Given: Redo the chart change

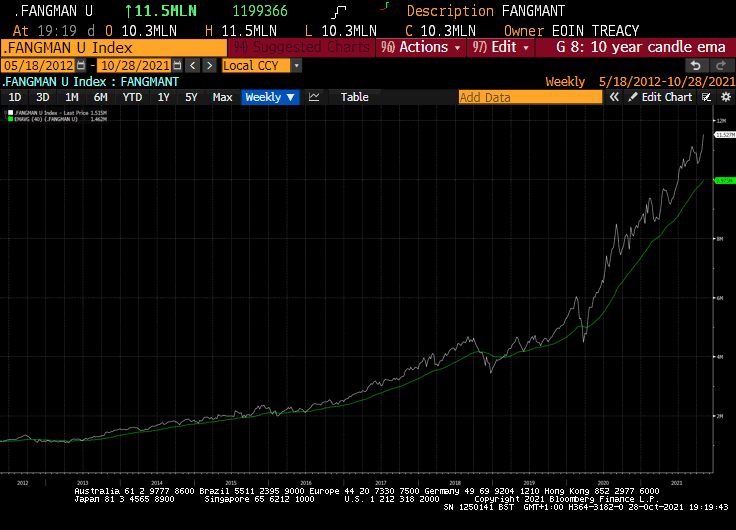Looking at the screenshot, I should 721,65.
